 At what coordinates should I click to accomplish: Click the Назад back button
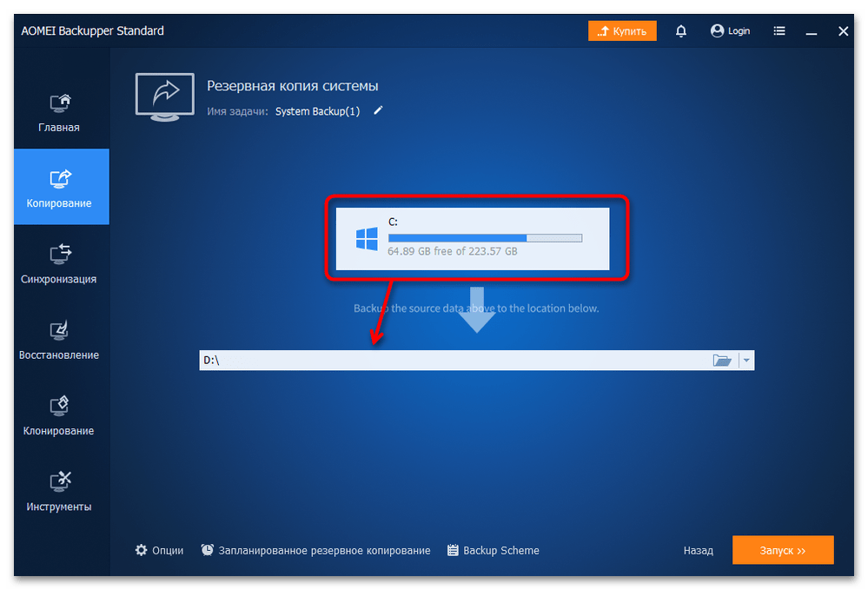698,551
